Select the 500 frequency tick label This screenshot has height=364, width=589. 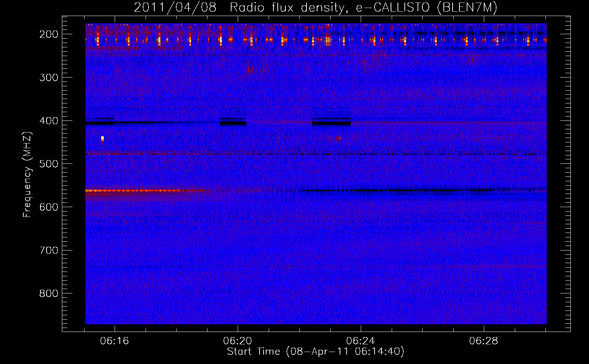[49, 164]
